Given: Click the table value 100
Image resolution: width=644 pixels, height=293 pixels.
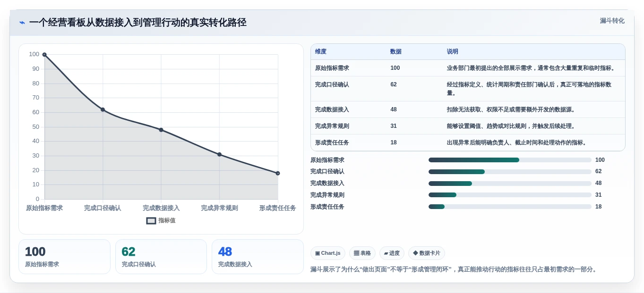Looking at the screenshot, I should tap(395, 68).
